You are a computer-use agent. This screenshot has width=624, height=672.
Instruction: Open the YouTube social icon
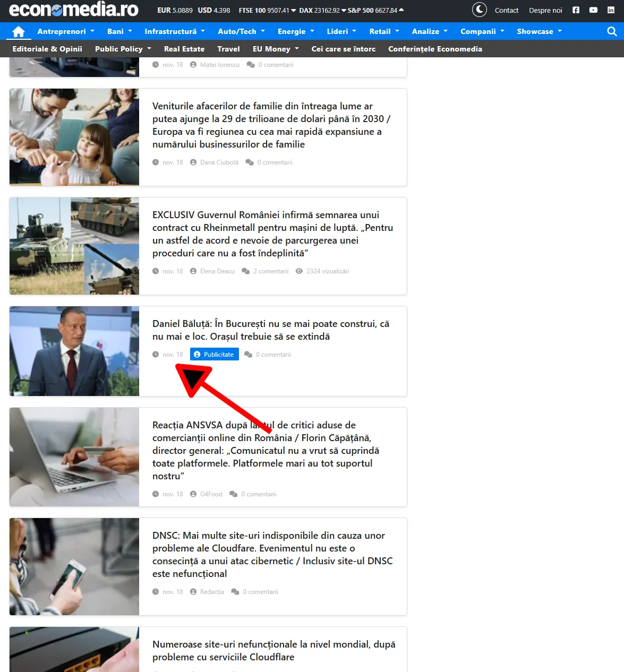pyautogui.click(x=593, y=10)
